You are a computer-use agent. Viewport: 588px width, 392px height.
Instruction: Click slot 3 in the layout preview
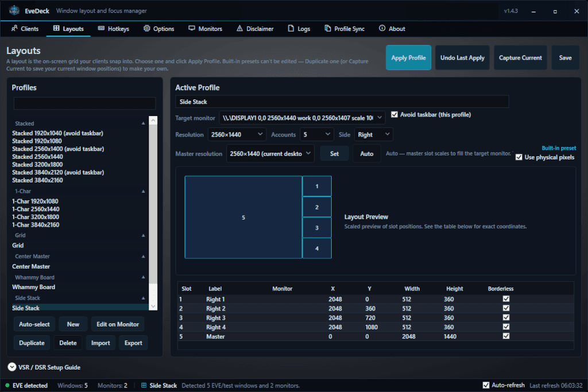pyautogui.click(x=317, y=227)
